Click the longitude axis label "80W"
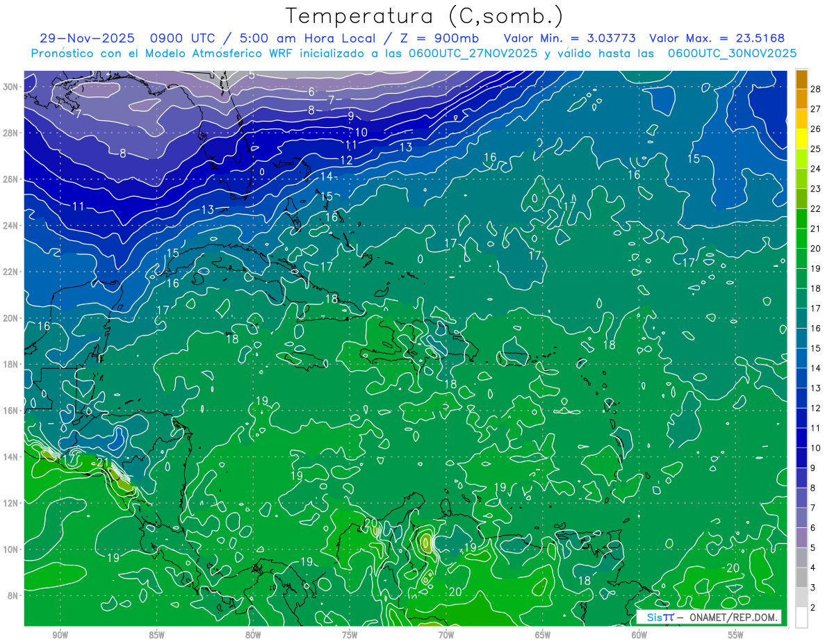This screenshot has height=644, width=834. pyautogui.click(x=253, y=635)
